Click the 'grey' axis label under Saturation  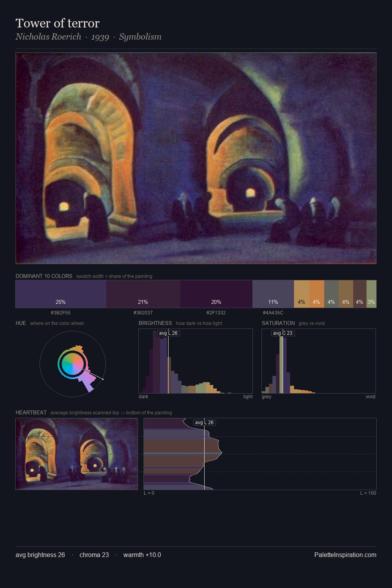(267, 397)
